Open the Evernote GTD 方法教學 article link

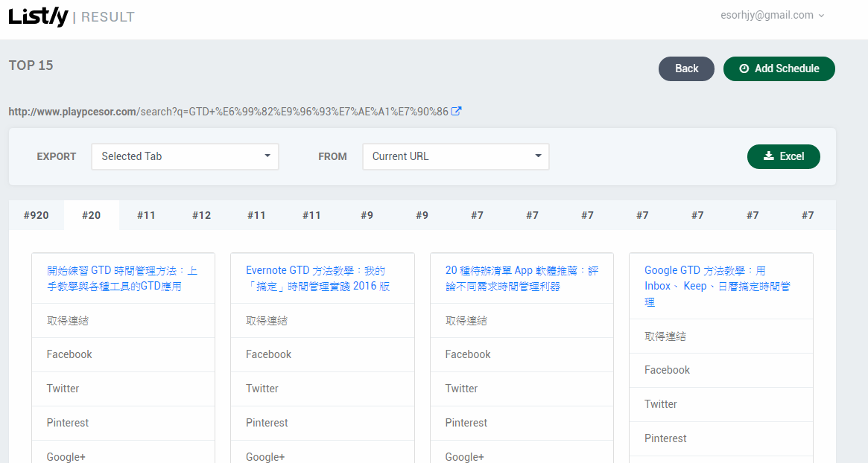[317, 278]
